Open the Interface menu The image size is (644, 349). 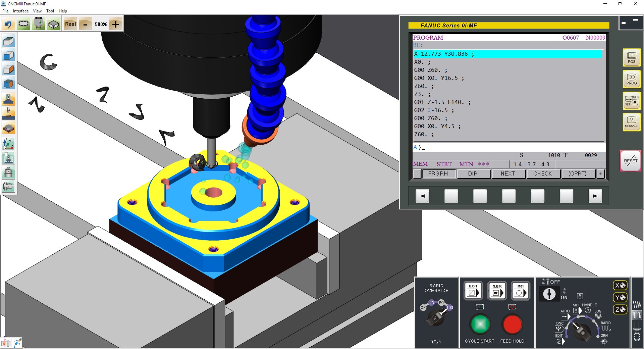(21, 11)
